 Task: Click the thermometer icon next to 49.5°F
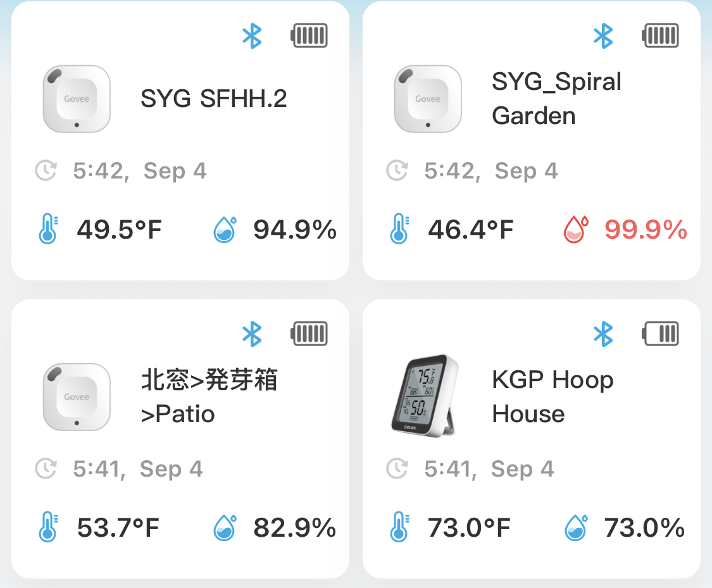[x=48, y=229]
